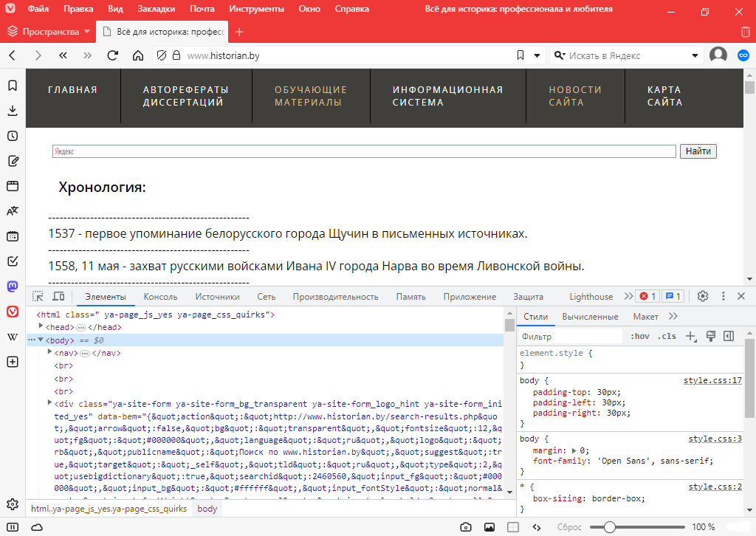Open the Notes panel in sidebar
Screen dimensions: 756x536
pyautogui.click(x=13, y=161)
